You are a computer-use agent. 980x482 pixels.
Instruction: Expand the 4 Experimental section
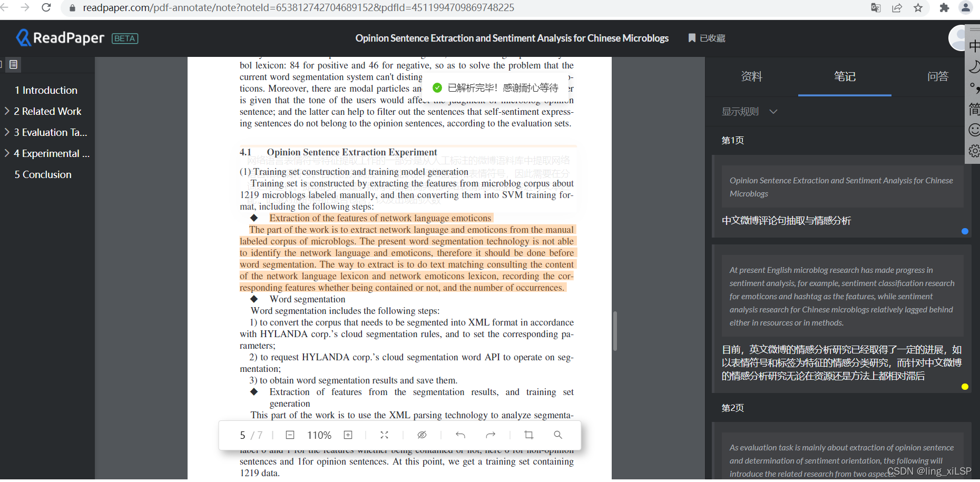(x=7, y=153)
